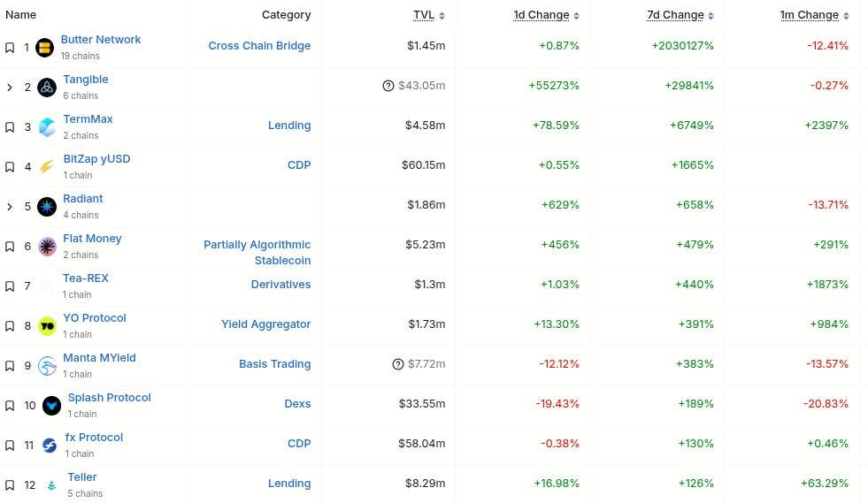This screenshot has width=868, height=503.
Task: Open the Cross Chain Bridge category link
Action: pyautogui.click(x=259, y=46)
